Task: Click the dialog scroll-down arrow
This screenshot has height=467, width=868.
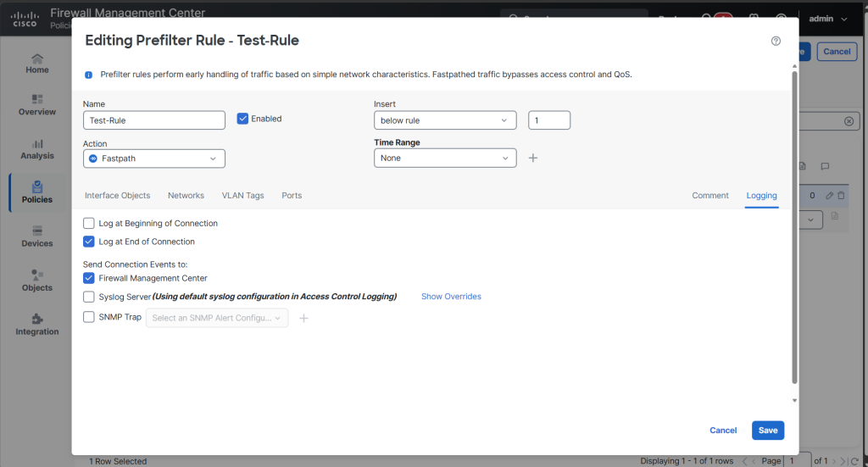Action: (794, 400)
